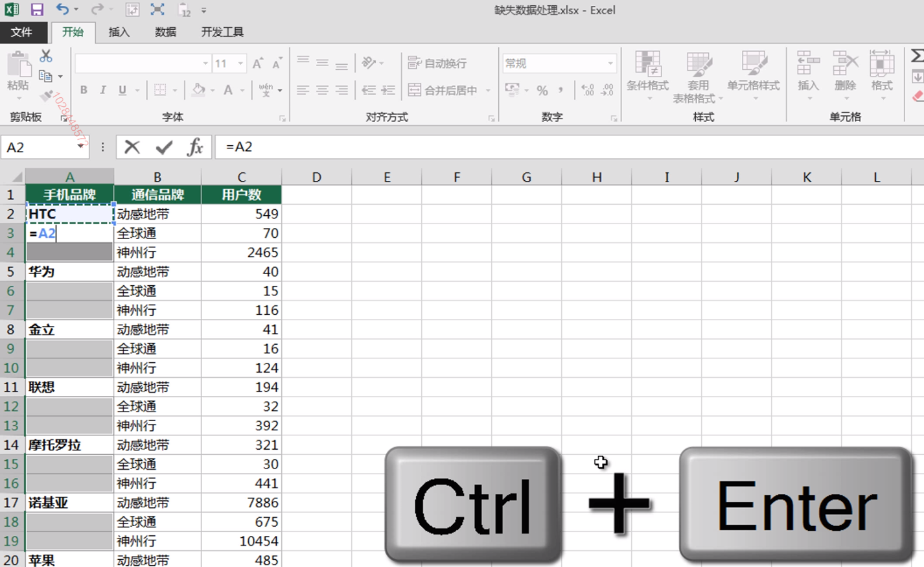Viewport: 924px width, 567px height.
Task: Apply percent style to cells
Action: (542, 90)
